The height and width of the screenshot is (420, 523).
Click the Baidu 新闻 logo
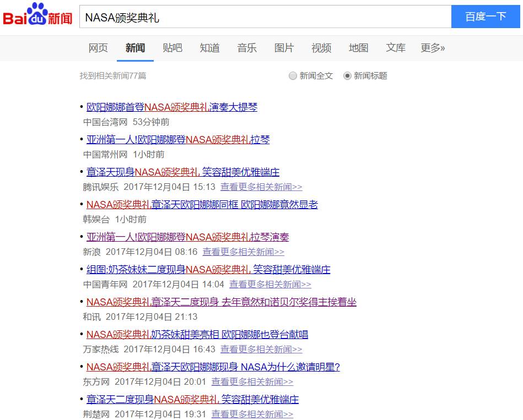click(37, 15)
